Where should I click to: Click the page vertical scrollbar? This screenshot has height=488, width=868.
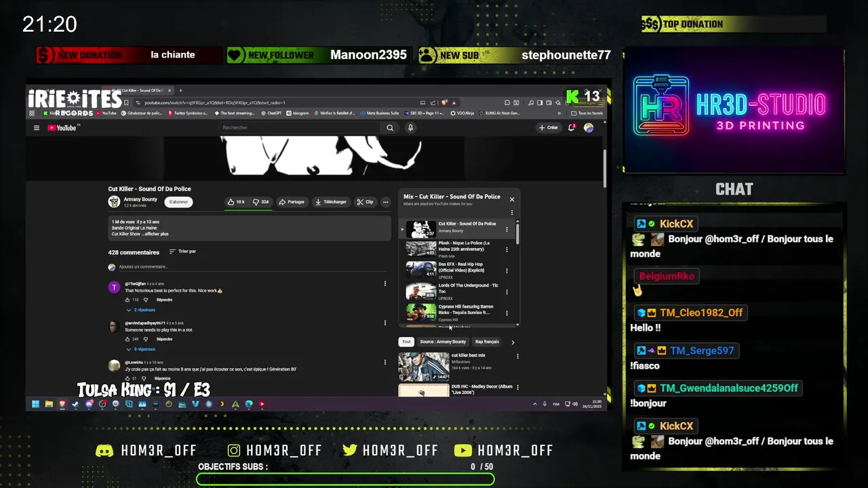tap(604, 168)
